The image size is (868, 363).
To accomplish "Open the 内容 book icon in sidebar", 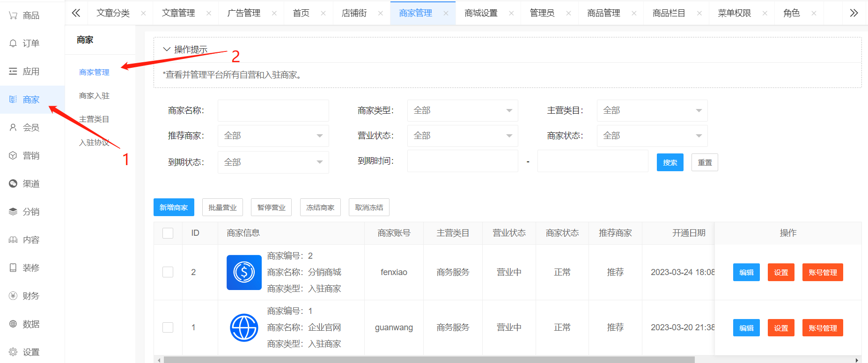I will coord(13,240).
